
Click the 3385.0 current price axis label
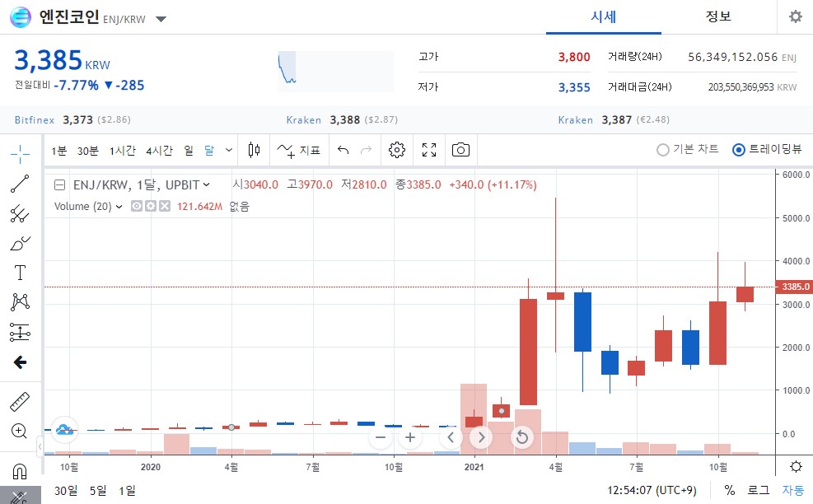(x=794, y=287)
